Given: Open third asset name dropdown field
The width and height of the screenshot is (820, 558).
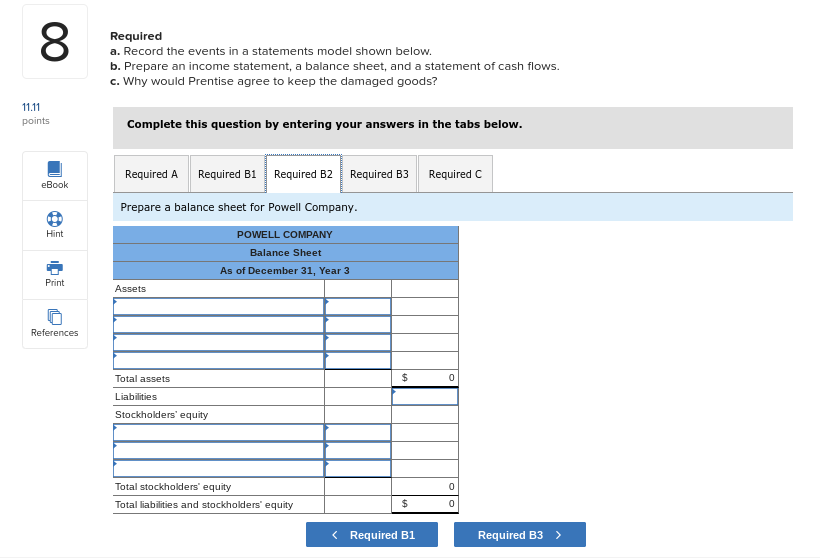Looking at the screenshot, I should [x=219, y=343].
